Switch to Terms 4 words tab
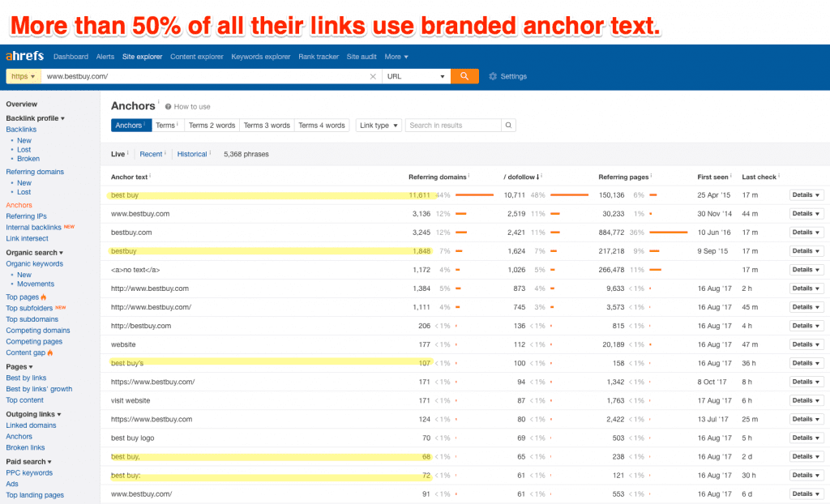Viewport: 830px width, 504px height. [321, 126]
